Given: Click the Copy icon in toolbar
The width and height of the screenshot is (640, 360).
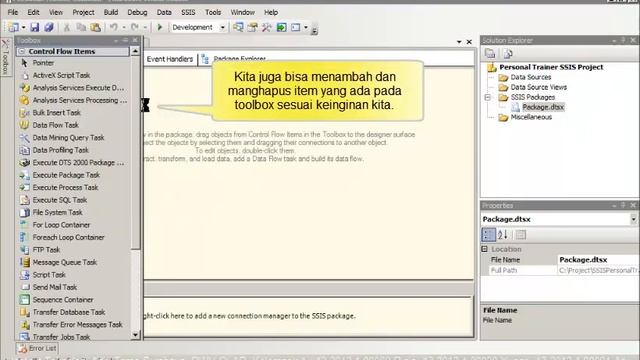Looking at the screenshot, I should point(81,27).
